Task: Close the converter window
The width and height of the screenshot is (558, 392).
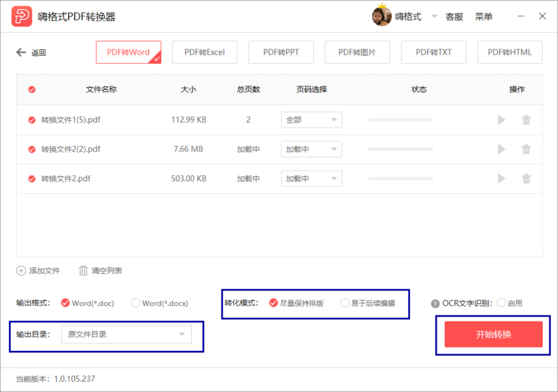Action: 542,16
